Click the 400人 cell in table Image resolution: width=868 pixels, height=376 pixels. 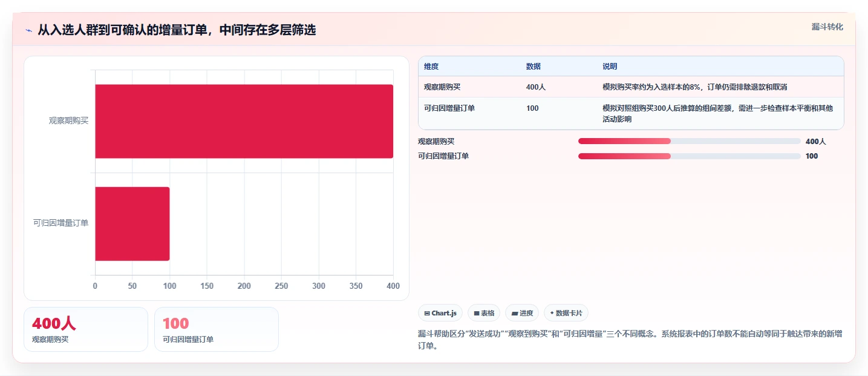(536, 87)
